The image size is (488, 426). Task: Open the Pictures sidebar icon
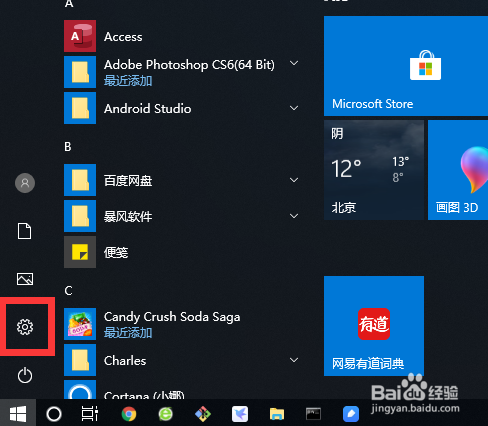click(x=25, y=279)
